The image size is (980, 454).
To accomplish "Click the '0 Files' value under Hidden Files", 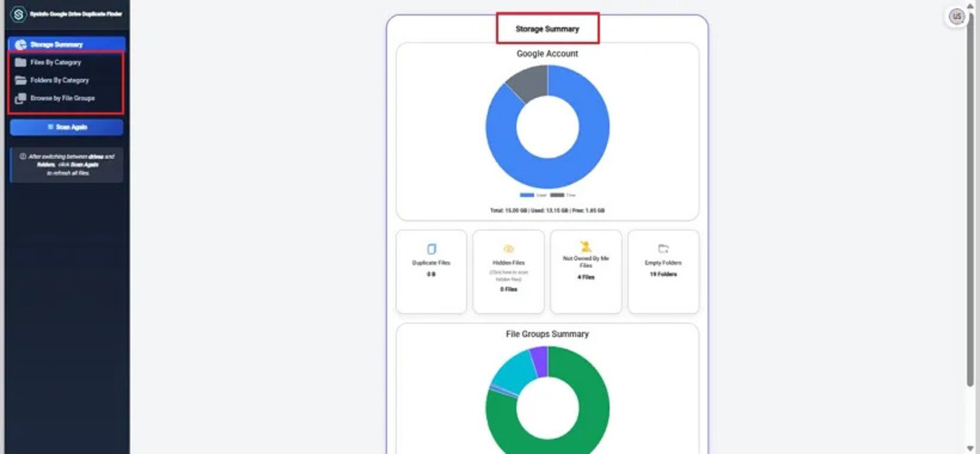I will pos(508,289).
